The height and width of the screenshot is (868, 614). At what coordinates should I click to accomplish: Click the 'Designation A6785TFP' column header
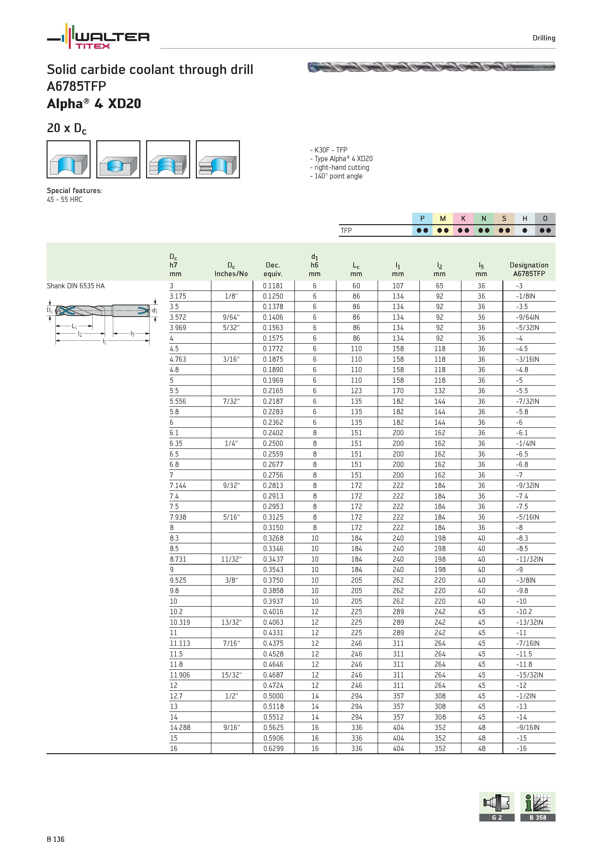pyautogui.click(x=529, y=269)
